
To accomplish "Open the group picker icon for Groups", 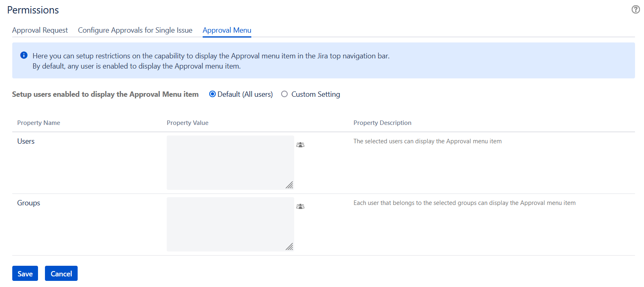I will pos(300,207).
